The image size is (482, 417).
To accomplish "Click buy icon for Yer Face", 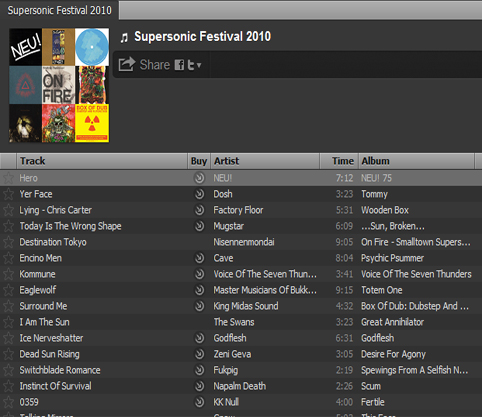I will (199, 194).
